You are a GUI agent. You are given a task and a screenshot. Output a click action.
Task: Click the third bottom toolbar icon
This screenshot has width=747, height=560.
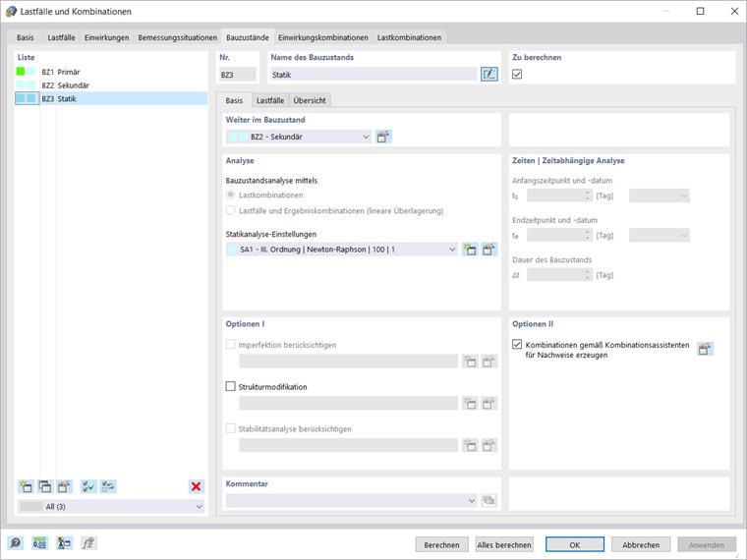pyautogui.click(x=64, y=543)
